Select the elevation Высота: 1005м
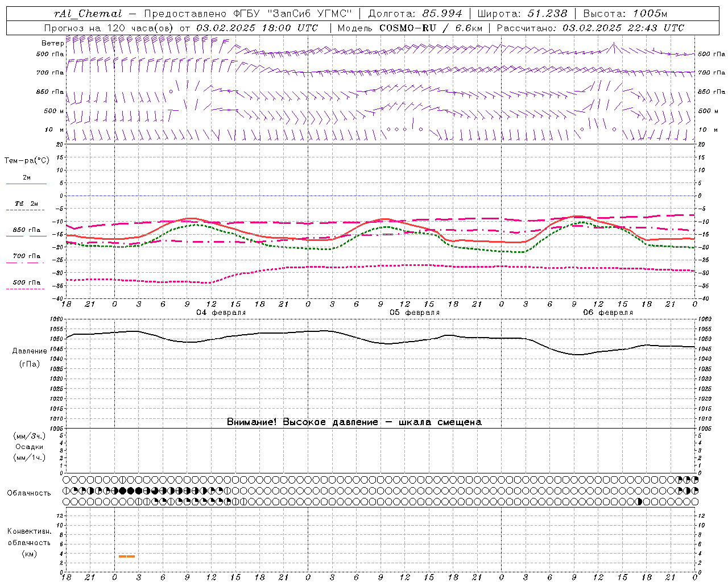The height and width of the screenshot is (582, 728). coord(625,14)
